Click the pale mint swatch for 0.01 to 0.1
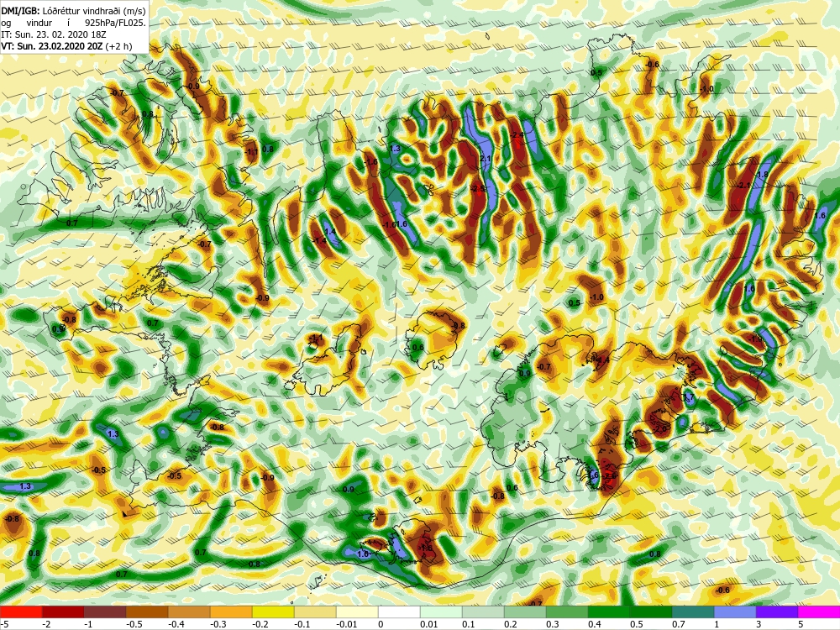The width and height of the screenshot is (840, 630). 441,612
